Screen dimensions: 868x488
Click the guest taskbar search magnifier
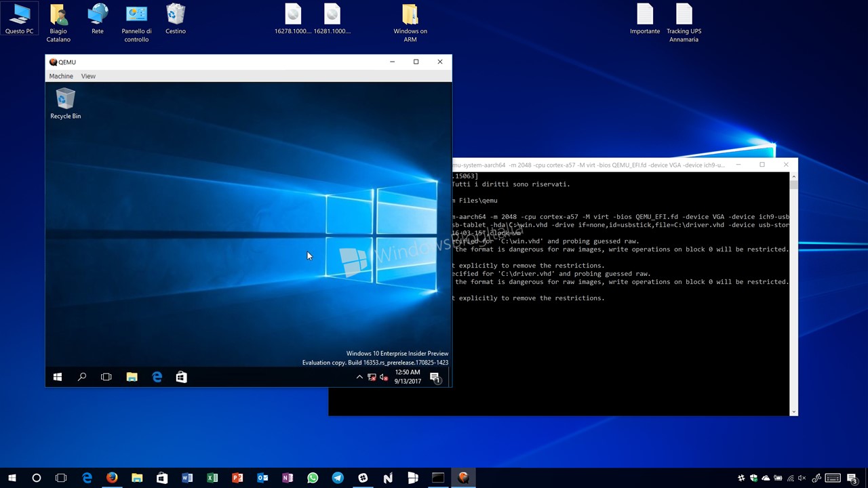(x=82, y=377)
